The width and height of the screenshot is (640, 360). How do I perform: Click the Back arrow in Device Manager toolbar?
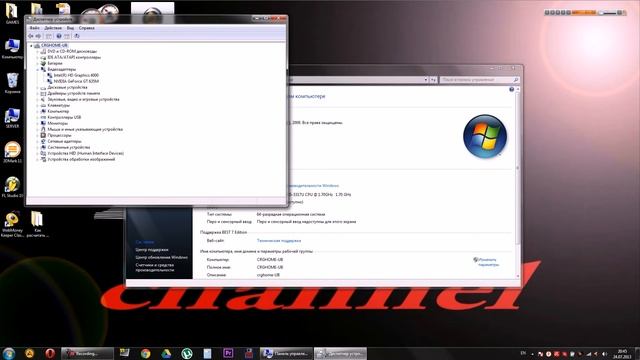coord(31,36)
